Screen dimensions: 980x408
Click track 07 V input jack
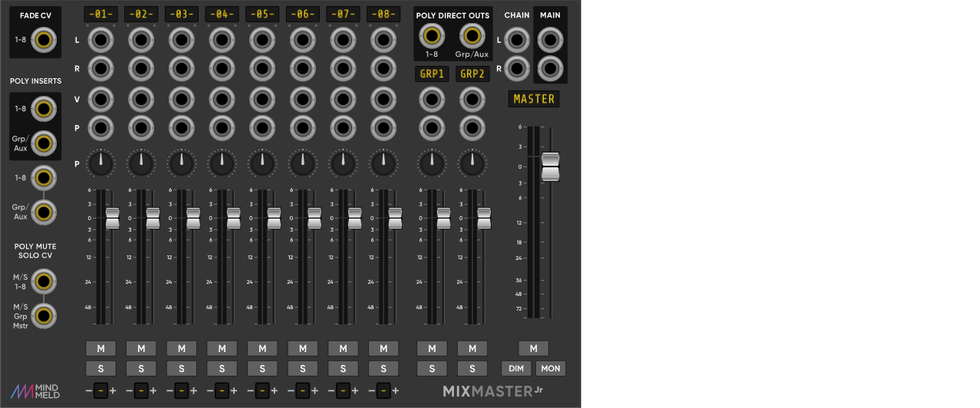point(343,99)
